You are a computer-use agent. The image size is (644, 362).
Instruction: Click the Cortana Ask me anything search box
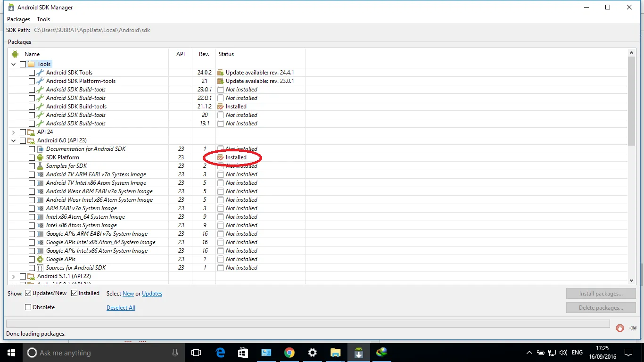click(x=104, y=353)
